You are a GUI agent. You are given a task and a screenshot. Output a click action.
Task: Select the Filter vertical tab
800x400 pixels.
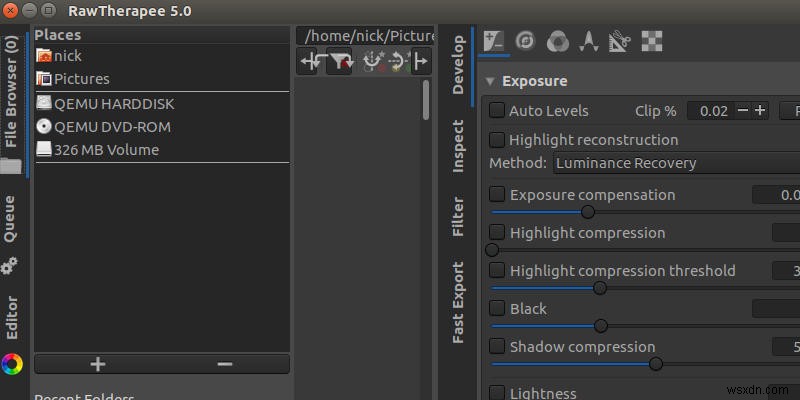[458, 217]
